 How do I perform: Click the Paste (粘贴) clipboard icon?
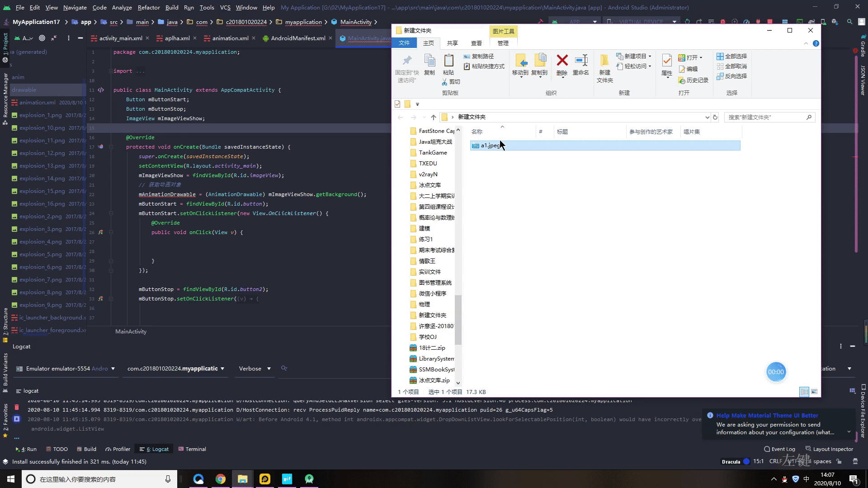448,61
